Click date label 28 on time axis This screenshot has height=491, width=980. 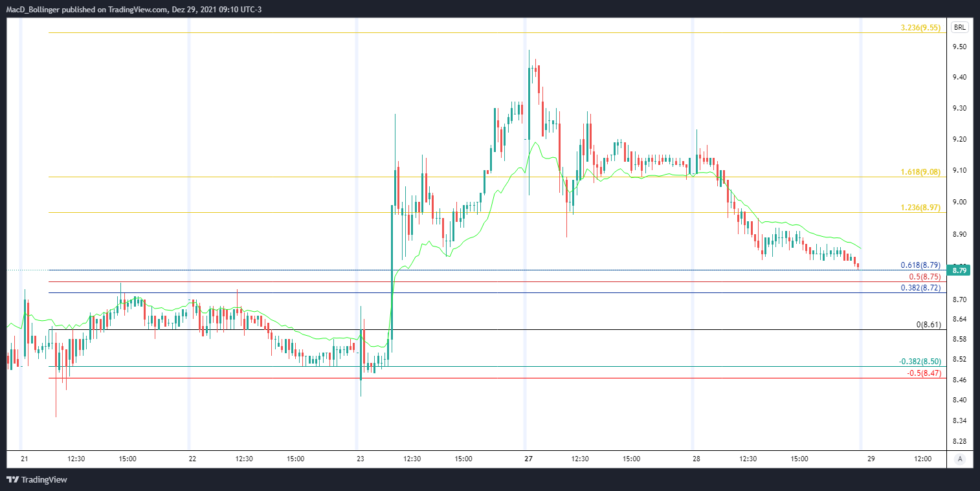(696, 459)
